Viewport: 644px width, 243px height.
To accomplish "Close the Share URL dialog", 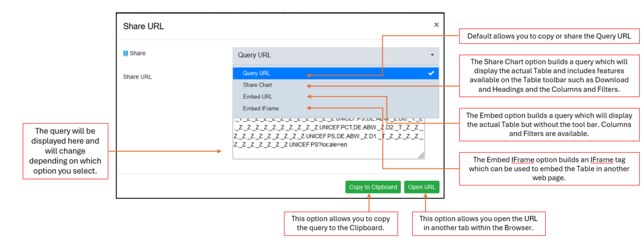I will click(x=436, y=25).
